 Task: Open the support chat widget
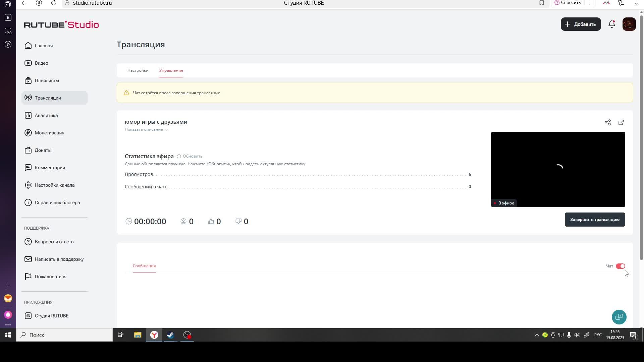(619, 317)
